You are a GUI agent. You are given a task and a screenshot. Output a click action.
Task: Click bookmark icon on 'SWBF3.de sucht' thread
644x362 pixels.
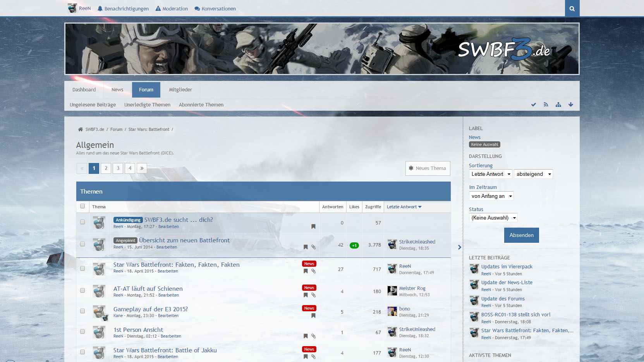[313, 226]
